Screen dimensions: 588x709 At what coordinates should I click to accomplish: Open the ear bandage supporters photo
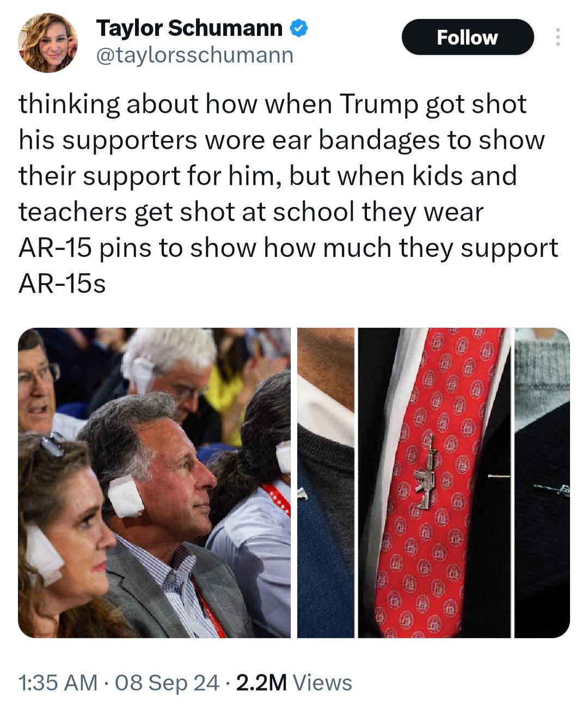154,482
